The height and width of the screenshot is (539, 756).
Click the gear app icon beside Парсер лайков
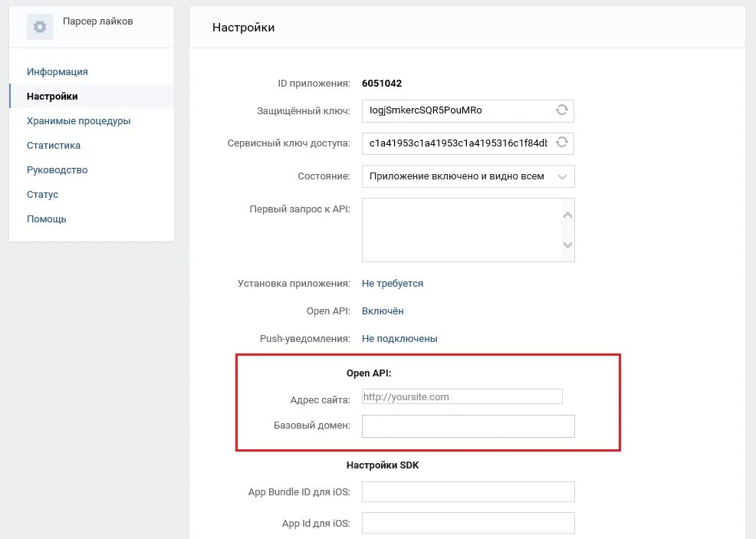pyautogui.click(x=40, y=27)
